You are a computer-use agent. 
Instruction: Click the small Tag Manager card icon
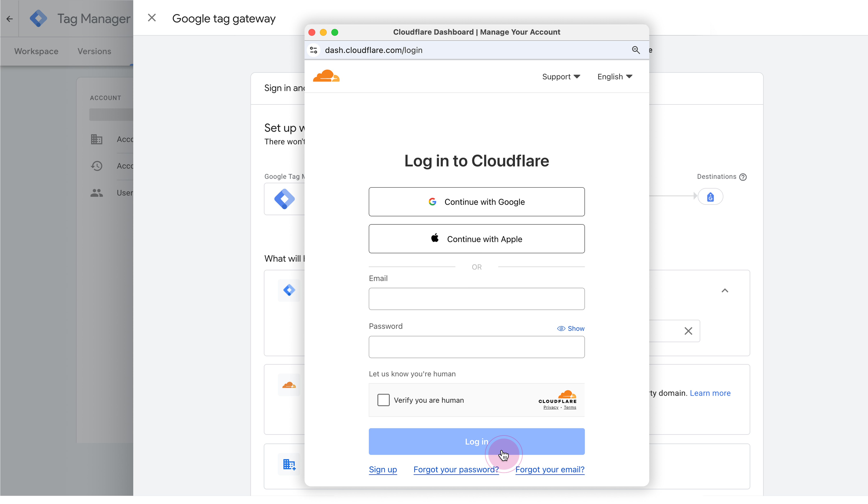pyautogui.click(x=289, y=291)
